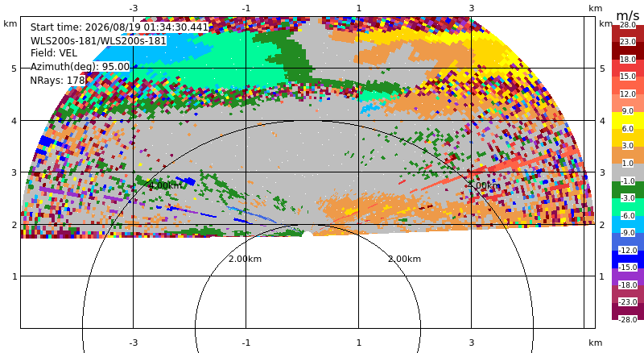Pick the dark red 28.0 colorbar top
This screenshot has height=353, width=644.
pos(628,28)
